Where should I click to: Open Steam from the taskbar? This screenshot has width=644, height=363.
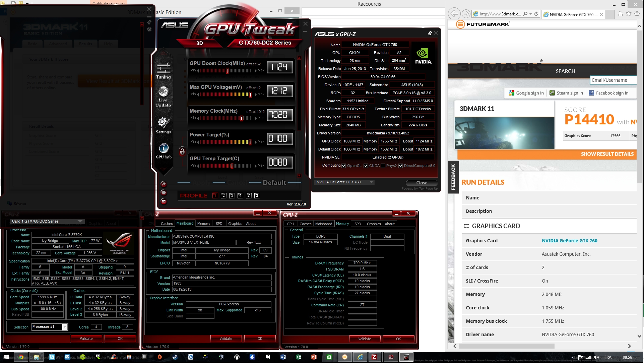(x=175, y=357)
